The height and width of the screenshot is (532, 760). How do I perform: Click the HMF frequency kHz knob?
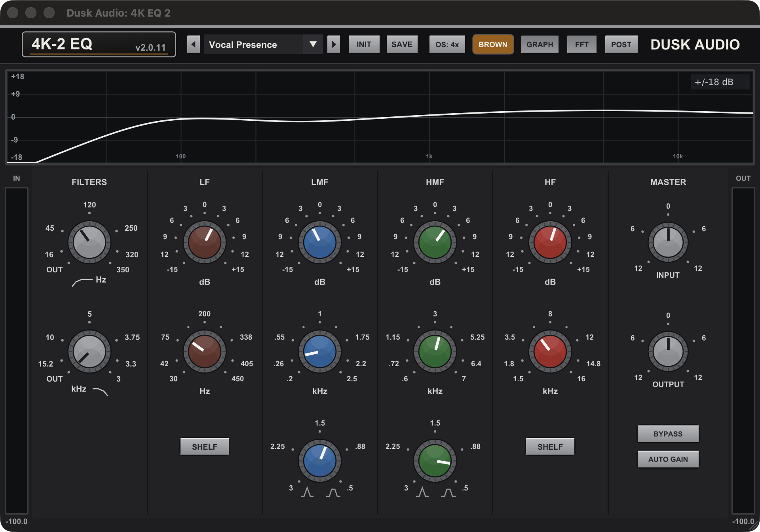(x=435, y=351)
